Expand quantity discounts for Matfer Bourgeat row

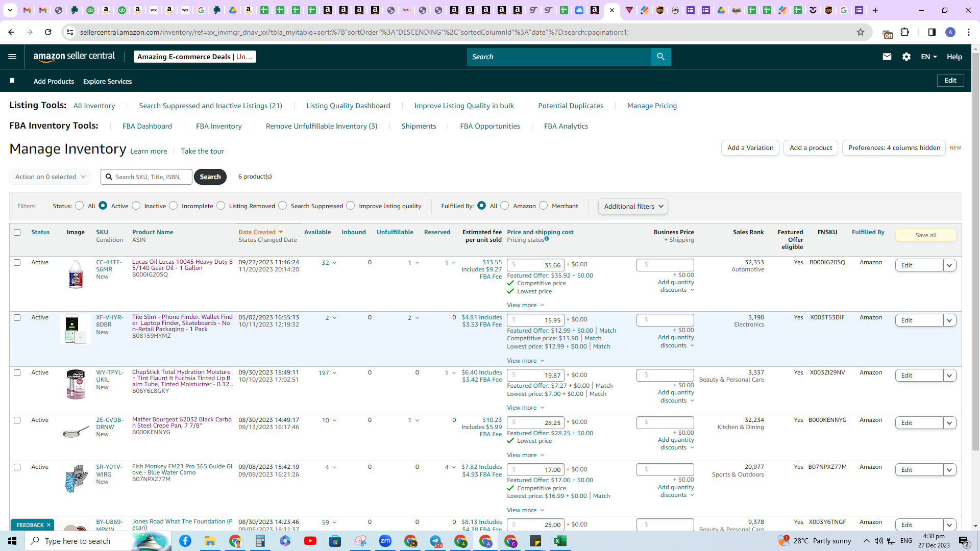(x=676, y=443)
